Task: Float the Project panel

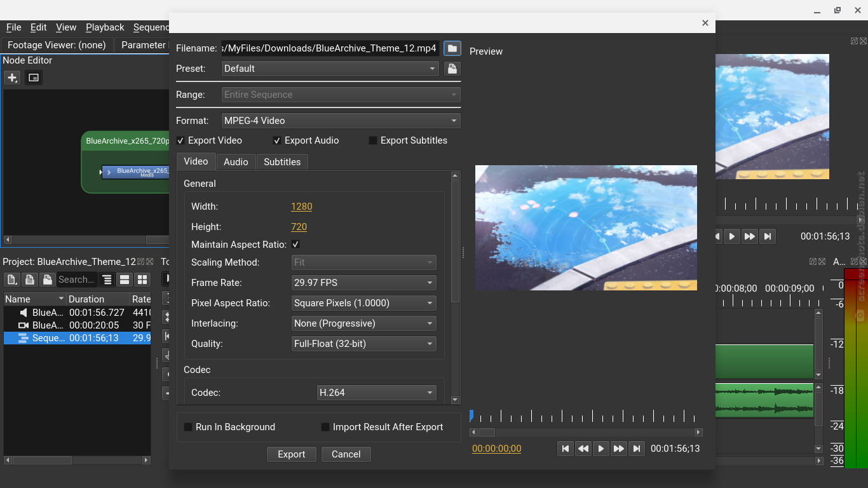Action: 141,262
